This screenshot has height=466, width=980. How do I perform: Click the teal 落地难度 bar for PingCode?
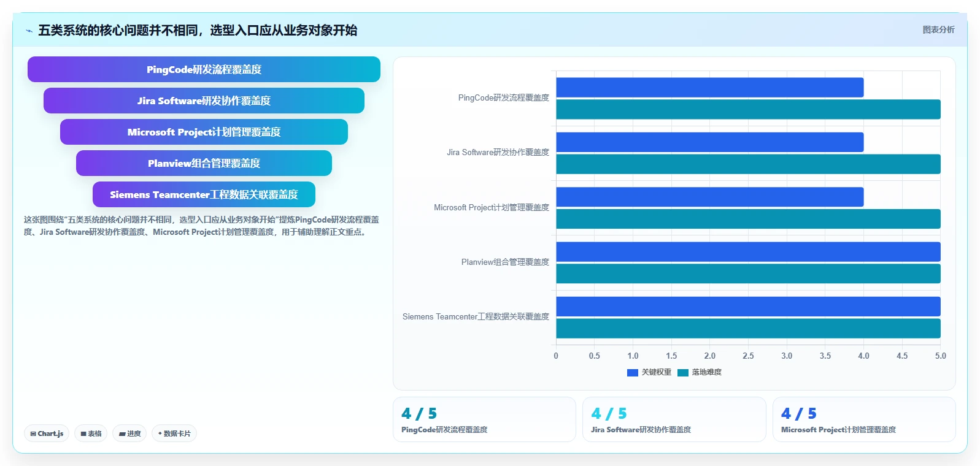tap(748, 109)
